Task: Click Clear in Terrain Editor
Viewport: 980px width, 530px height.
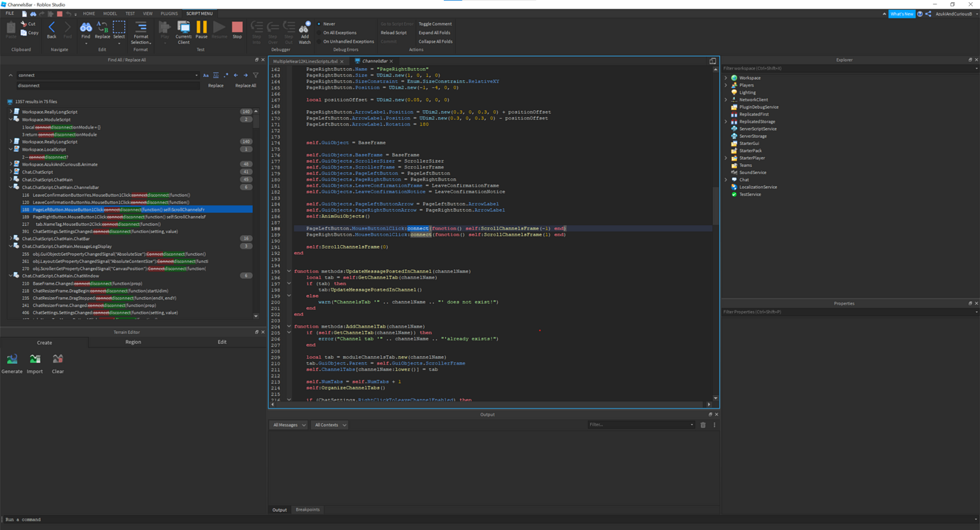Action: (x=58, y=364)
